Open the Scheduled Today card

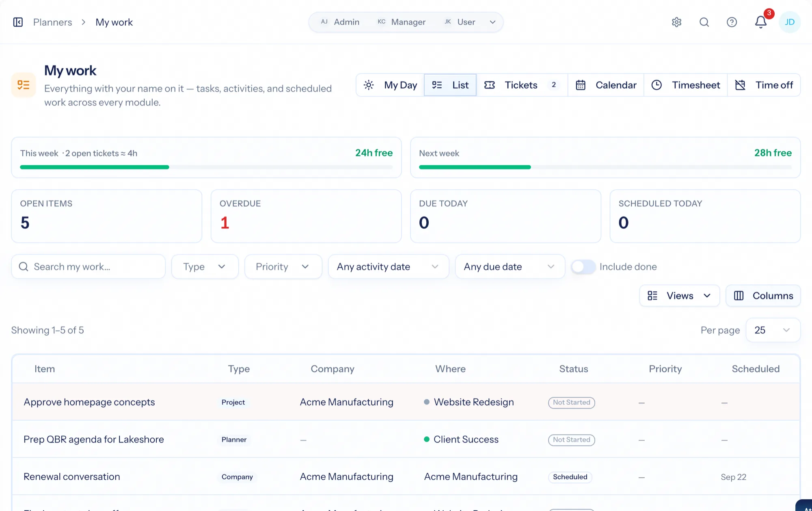point(705,216)
